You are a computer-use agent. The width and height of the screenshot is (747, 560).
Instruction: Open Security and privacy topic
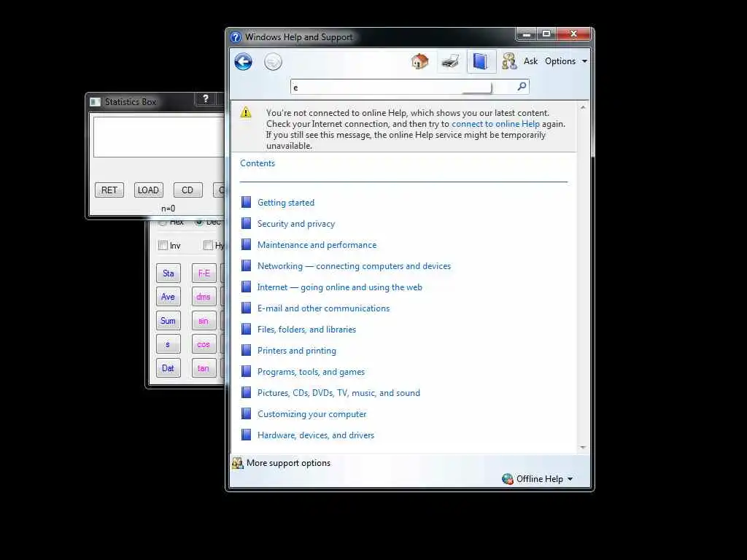click(296, 224)
